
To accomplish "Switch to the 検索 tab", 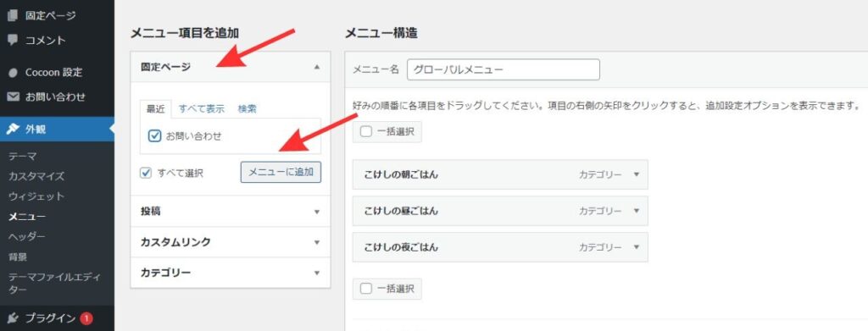I will [x=247, y=109].
